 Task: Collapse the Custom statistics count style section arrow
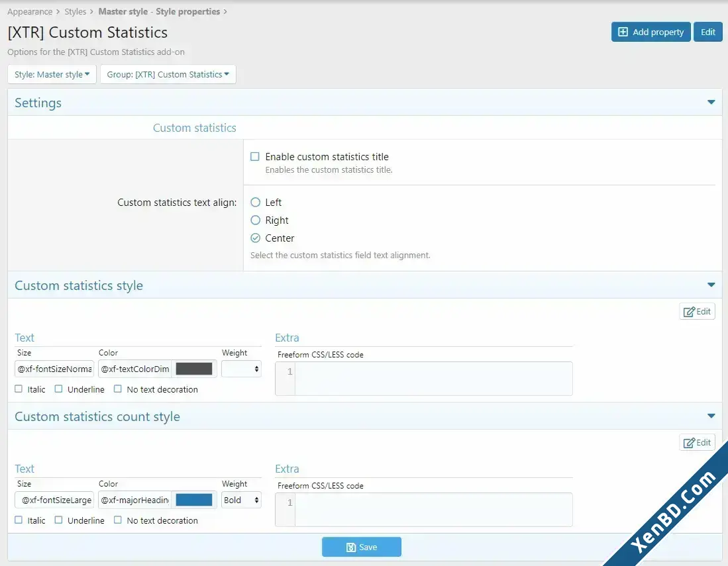[711, 416]
